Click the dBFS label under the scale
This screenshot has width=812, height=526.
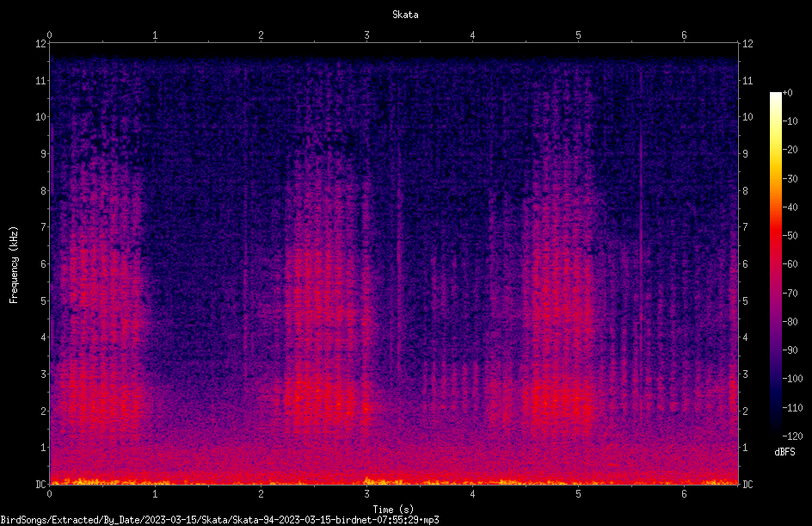784,452
